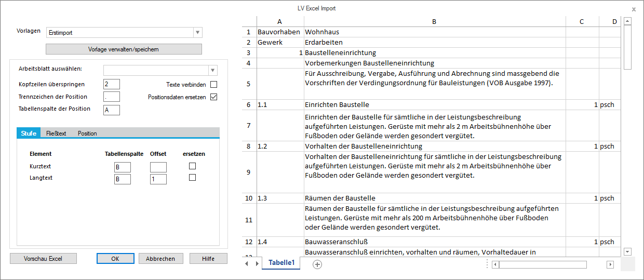The width and height of the screenshot is (644, 280).
Task: Click sheet navigation left arrow
Action: coord(247,264)
